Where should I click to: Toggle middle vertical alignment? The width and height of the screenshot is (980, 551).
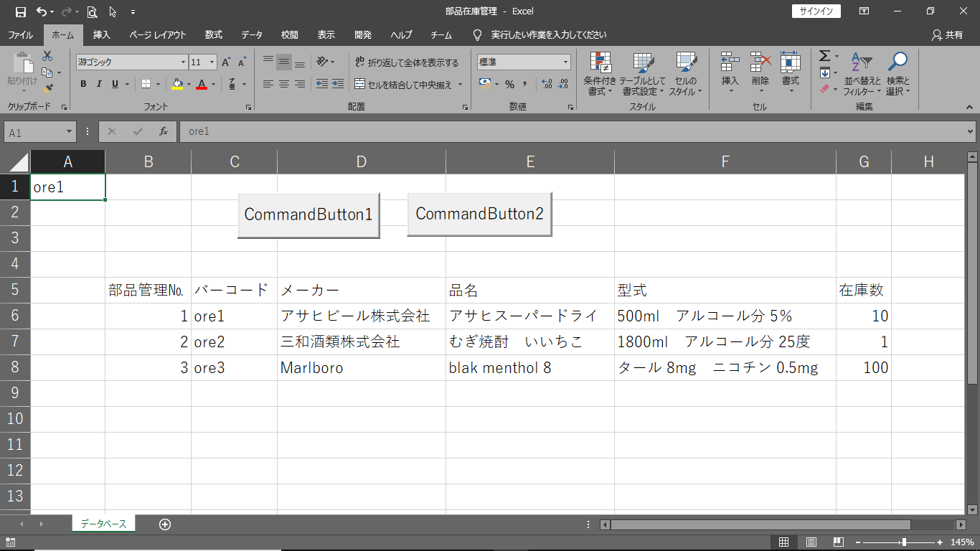[x=284, y=62]
